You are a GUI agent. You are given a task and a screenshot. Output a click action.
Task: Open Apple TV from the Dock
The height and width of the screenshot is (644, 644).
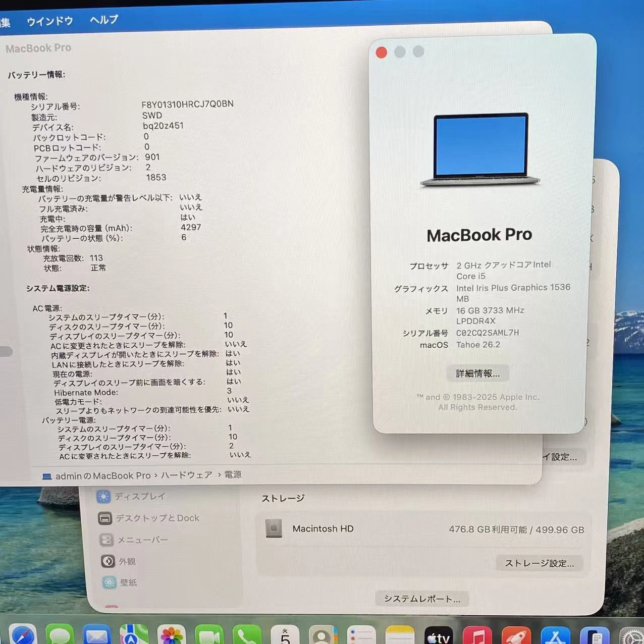pyautogui.click(x=438, y=635)
